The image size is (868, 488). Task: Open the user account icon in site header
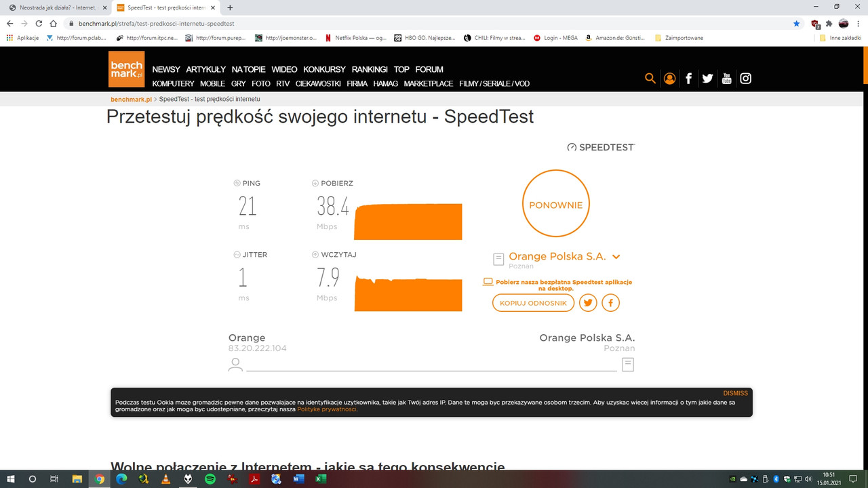pos(669,79)
